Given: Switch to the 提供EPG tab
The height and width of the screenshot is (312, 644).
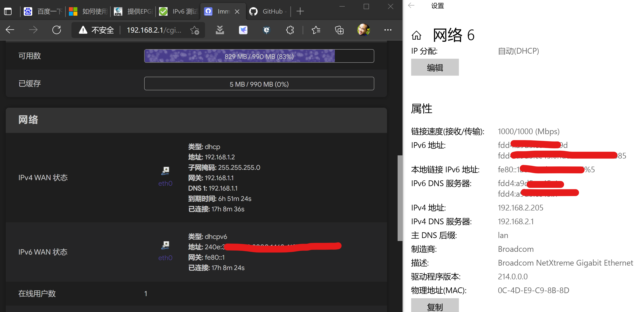Looking at the screenshot, I should [133, 11].
